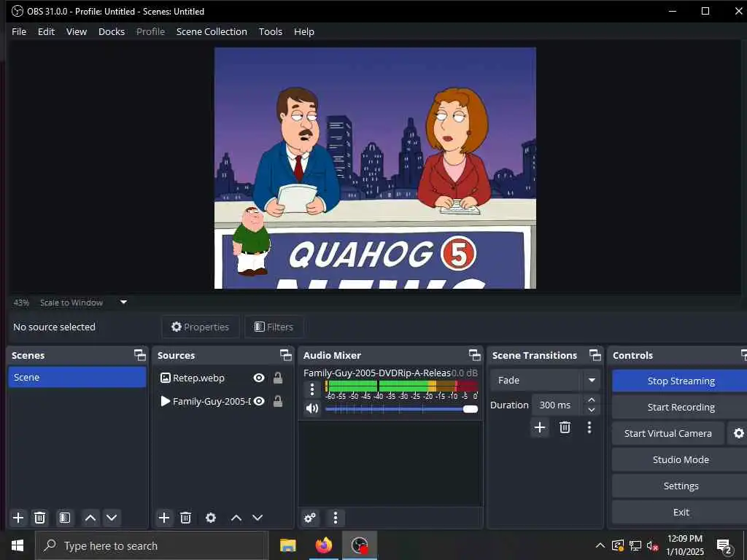Open Audio Mixer bottom options menu dots

click(336, 518)
